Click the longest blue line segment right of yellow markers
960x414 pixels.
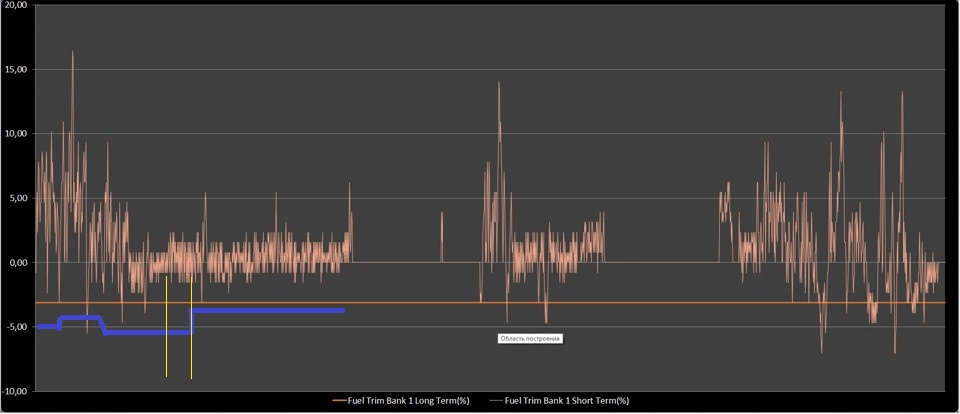click(x=267, y=311)
